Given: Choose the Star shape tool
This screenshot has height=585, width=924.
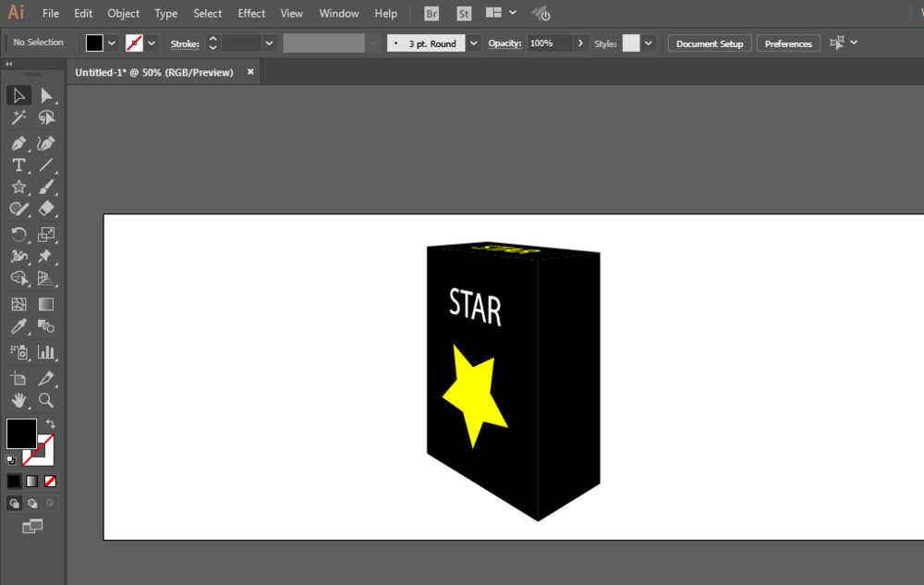Looking at the screenshot, I should coord(18,188).
